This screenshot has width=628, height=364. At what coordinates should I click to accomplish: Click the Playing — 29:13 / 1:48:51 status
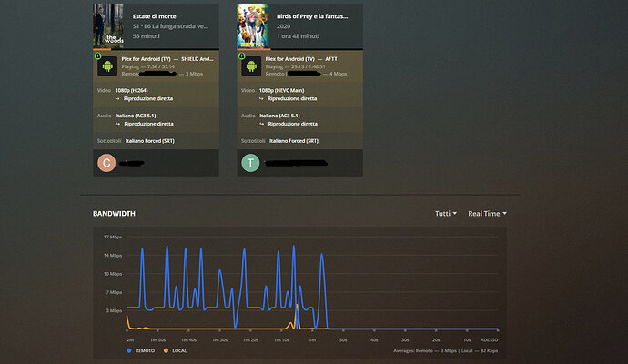click(x=295, y=66)
